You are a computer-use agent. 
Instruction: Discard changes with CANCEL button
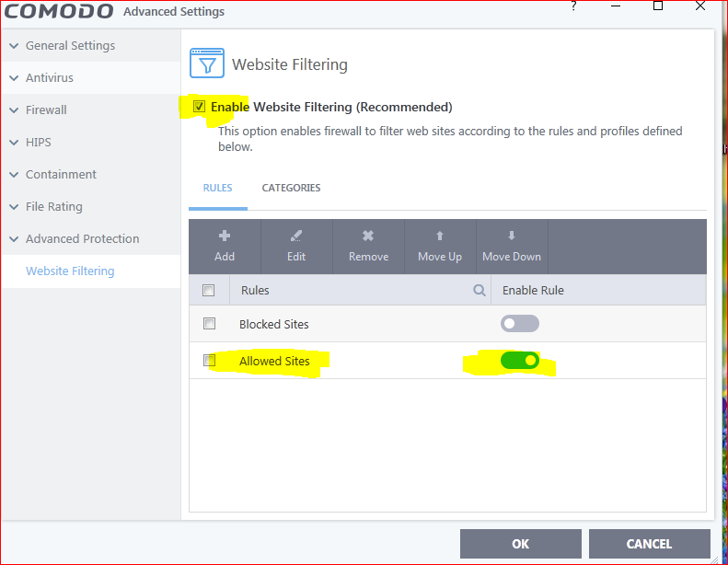(x=649, y=544)
